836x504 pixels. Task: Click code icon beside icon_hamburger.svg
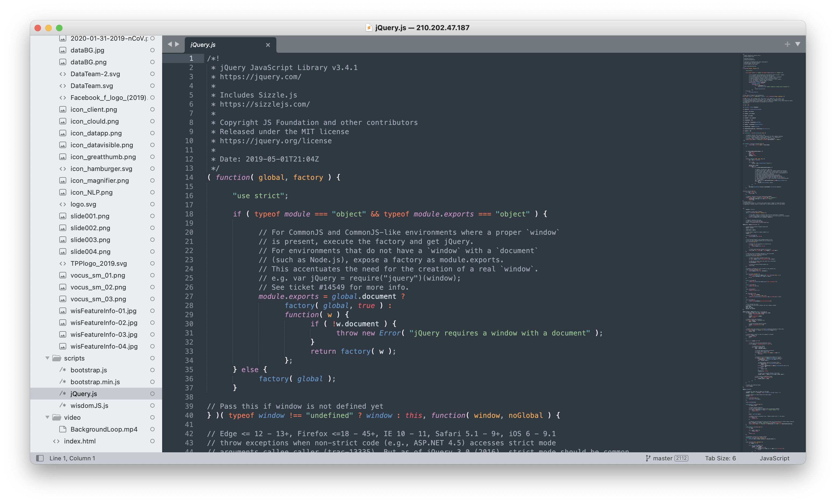tap(63, 169)
